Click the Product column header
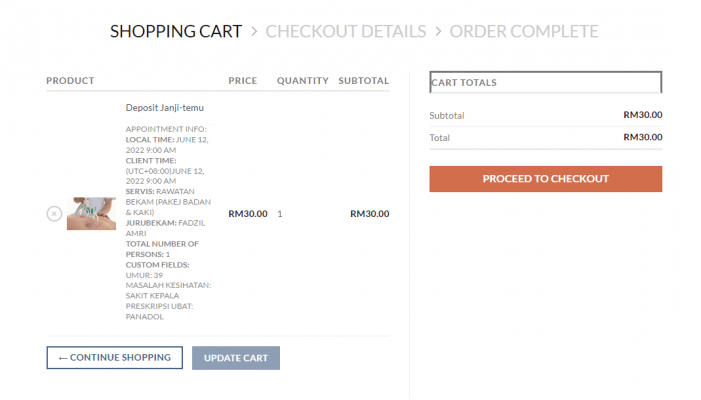 [x=70, y=81]
